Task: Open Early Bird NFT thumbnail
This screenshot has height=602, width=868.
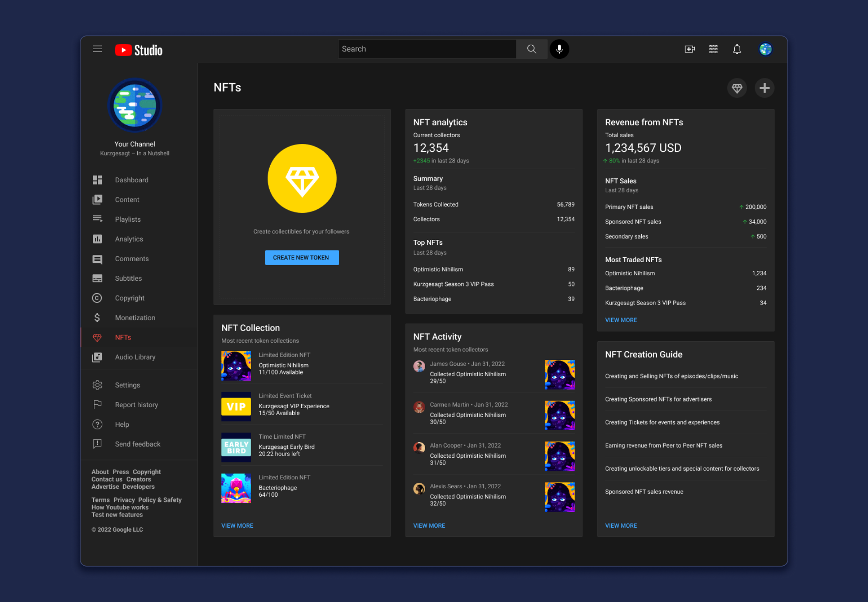Action: (x=236, y=448)
